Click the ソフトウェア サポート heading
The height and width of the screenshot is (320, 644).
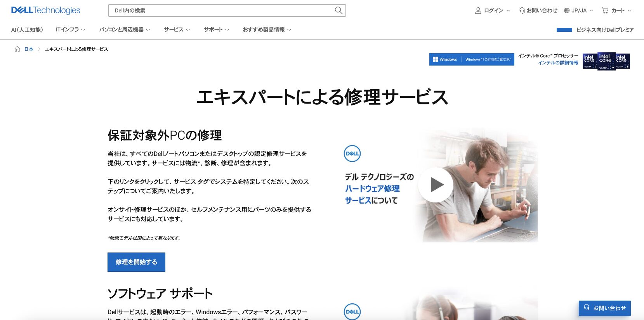160,294
